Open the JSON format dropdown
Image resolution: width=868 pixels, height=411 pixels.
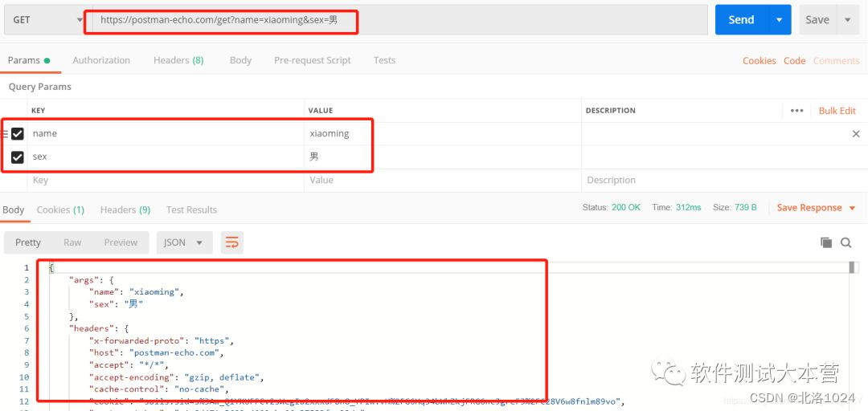click(x=185, y=242)
